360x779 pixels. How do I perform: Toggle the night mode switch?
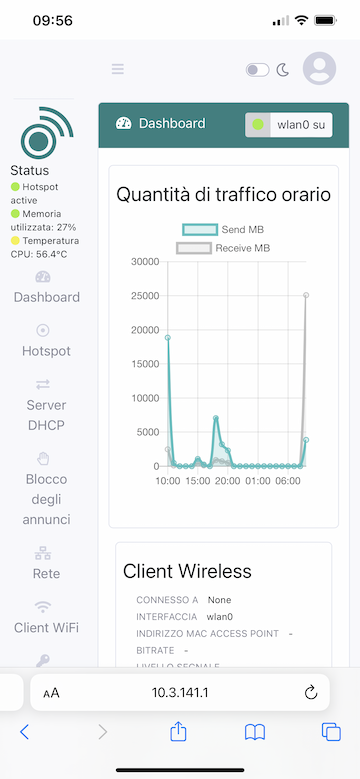click(257, 70)
